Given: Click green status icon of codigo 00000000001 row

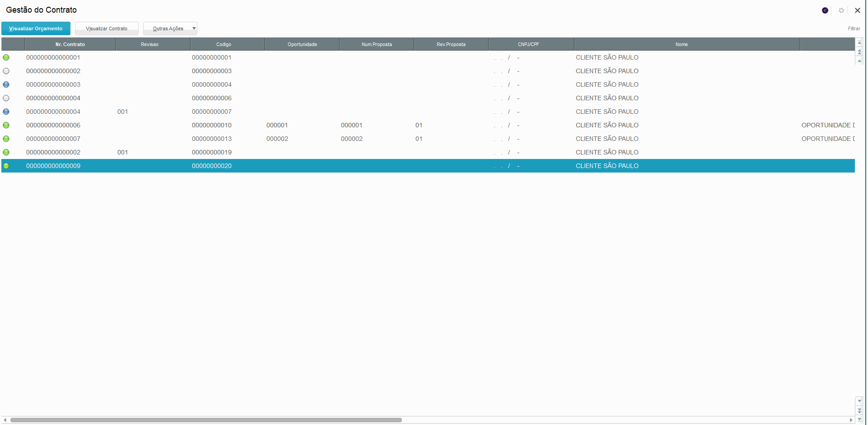Looking at the screenshot, I should 6,57.
